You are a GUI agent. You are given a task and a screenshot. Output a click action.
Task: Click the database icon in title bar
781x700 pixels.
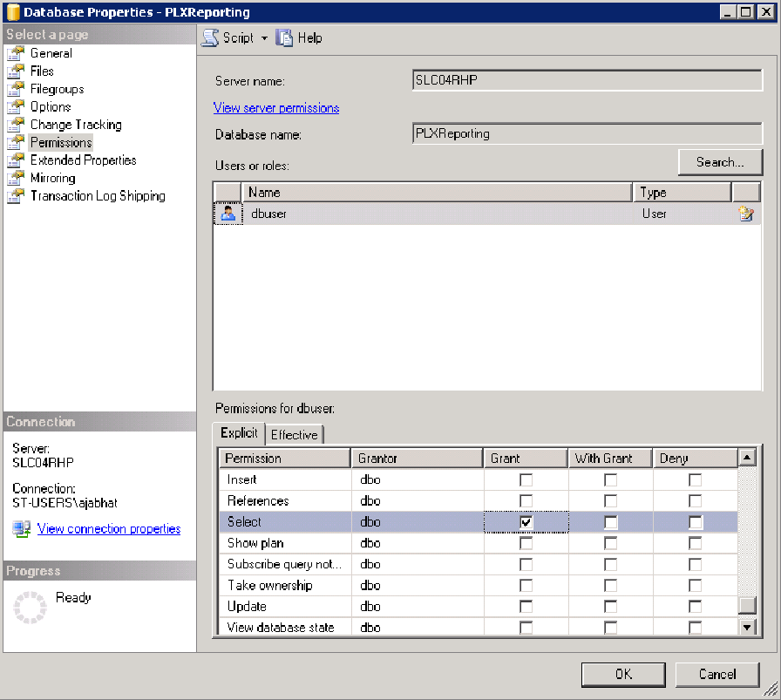click(13, 12)
